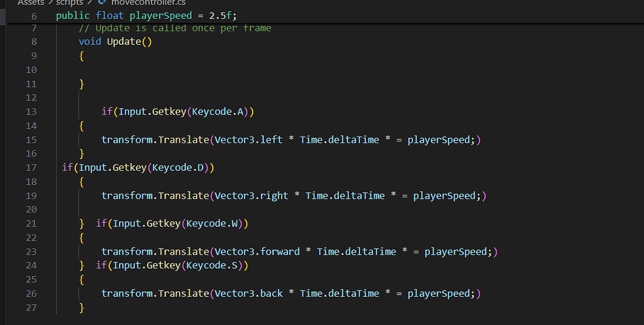
Task: Click the Update method name
Action: (124, 42)
